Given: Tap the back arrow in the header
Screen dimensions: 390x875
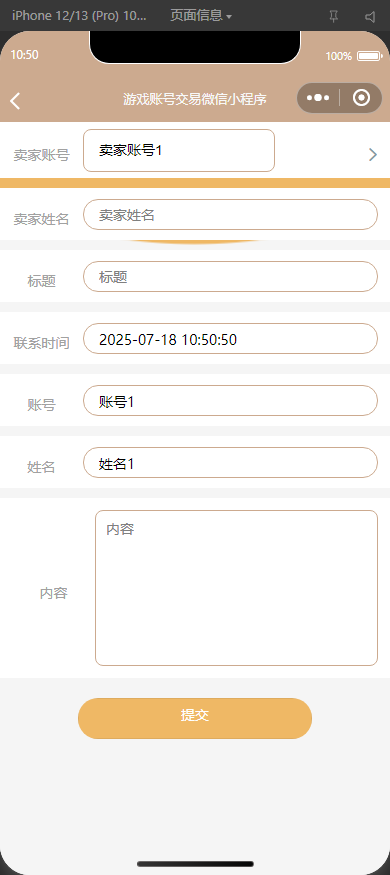Looking at the screenshot, I should point(15,101).
